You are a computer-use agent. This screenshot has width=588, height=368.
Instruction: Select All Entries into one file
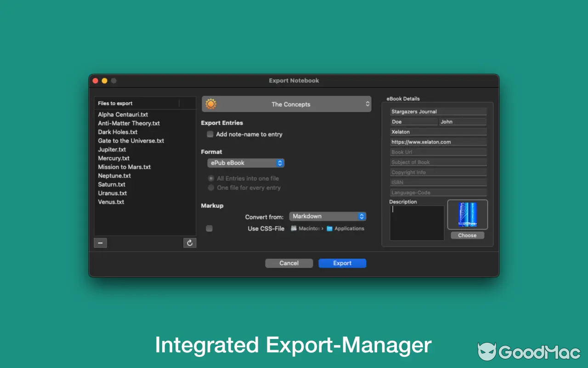click(x=211, y=178)
